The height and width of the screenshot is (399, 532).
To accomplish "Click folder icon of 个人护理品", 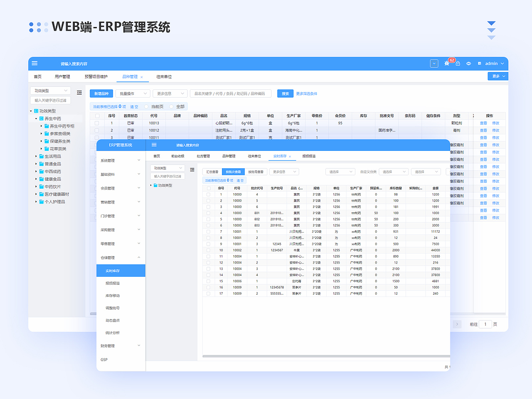I will (42, 202).
